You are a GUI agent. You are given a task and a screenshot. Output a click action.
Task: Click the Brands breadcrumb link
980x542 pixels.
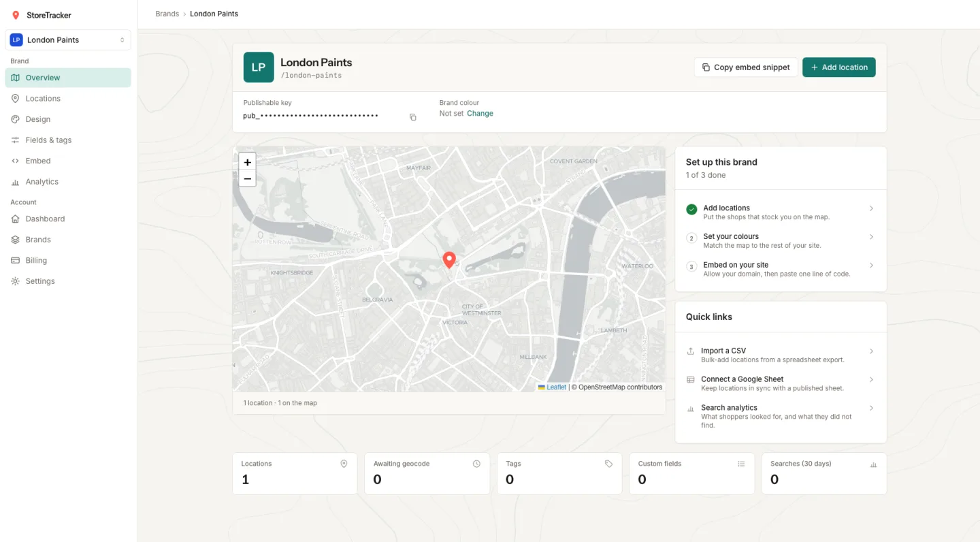[x=167, y=14]
